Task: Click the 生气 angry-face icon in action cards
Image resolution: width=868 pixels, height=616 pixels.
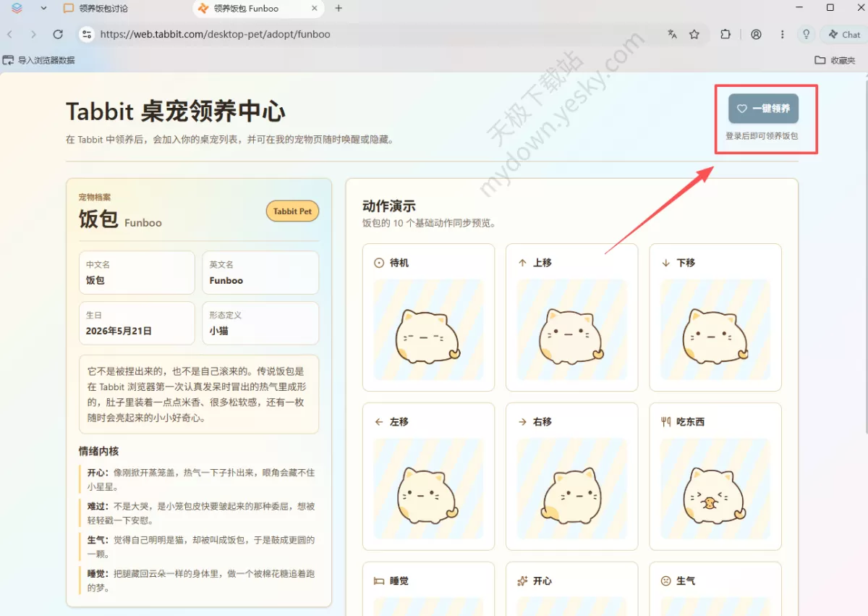Action: 665,581
